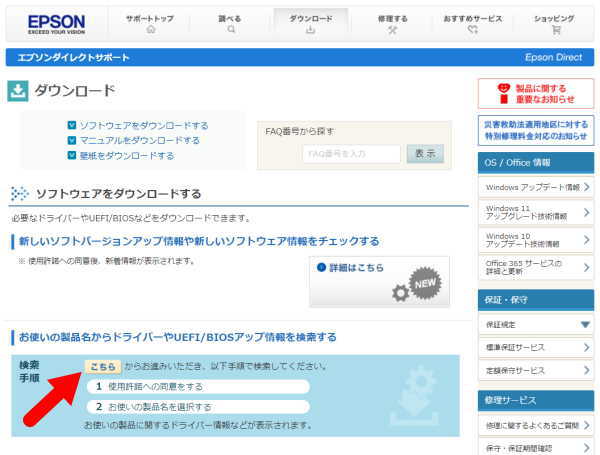Image resolution: width=600 pixels, height=455 pixels.
Task: Expand the 保証規定 dropdown arrow
Action: pos(585,324)
